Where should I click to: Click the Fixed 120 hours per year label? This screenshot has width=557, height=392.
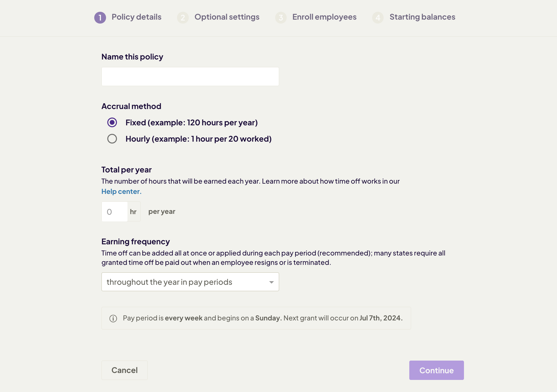[192, 123]
